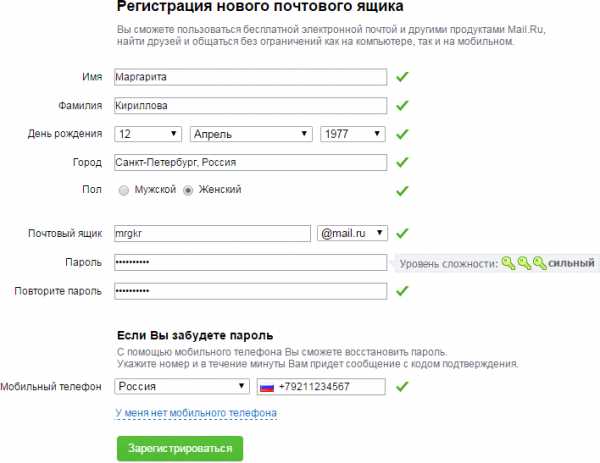Open the month dropdown showing Апрель
This screenshot has width=600, height=463.
coord(251,134)
